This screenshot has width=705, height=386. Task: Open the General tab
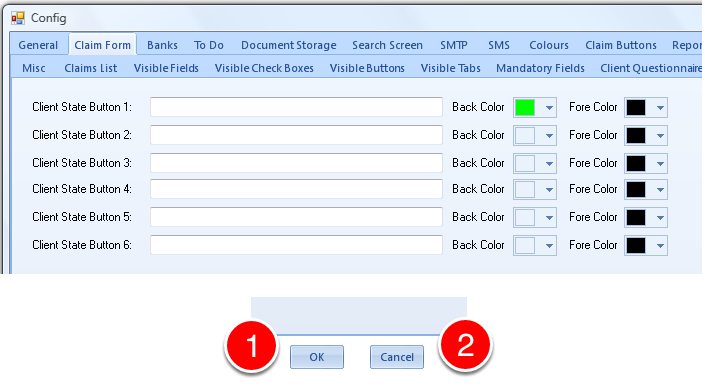pyautogui.click(x=38, y=45)
